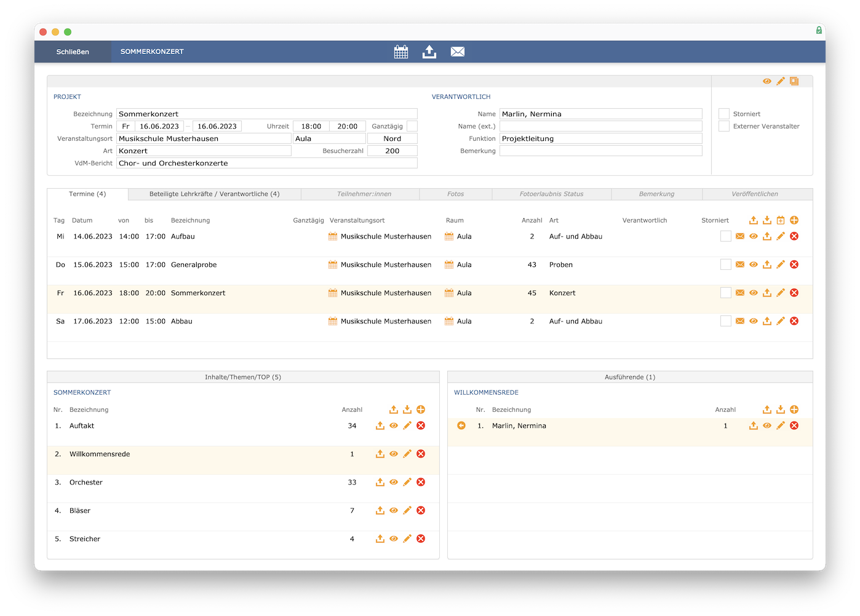Open the Fotos tab
Viewport: 860px width, 616px height.
click(456, 194)
